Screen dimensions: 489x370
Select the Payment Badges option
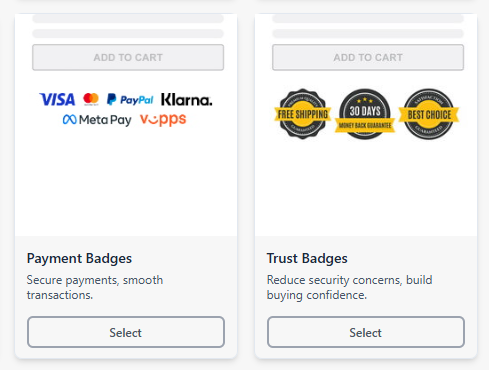pos(126,332)
